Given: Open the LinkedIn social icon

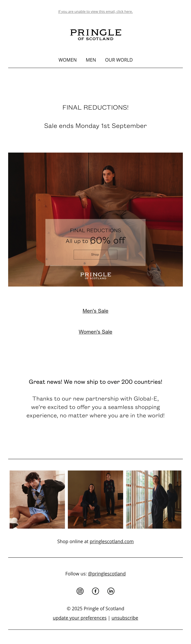Looking at the screenshot, I should [x=111, y=591].
